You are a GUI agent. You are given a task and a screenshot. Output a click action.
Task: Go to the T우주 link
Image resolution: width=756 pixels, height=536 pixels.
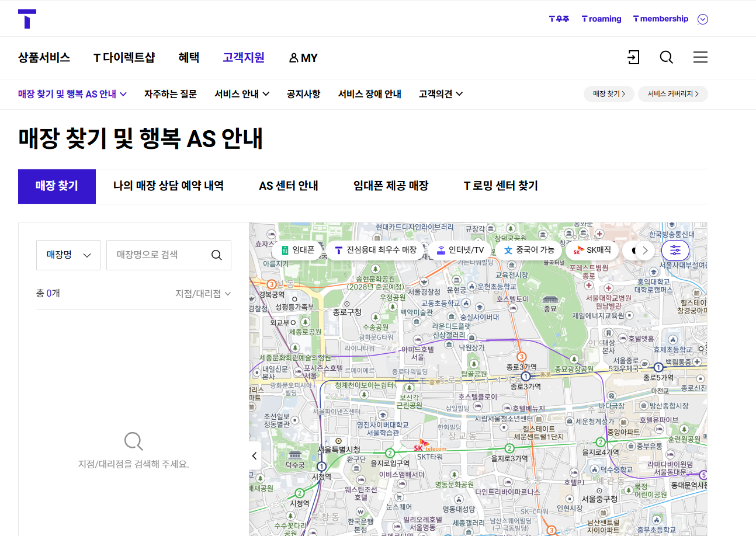[x=559, y=19]
